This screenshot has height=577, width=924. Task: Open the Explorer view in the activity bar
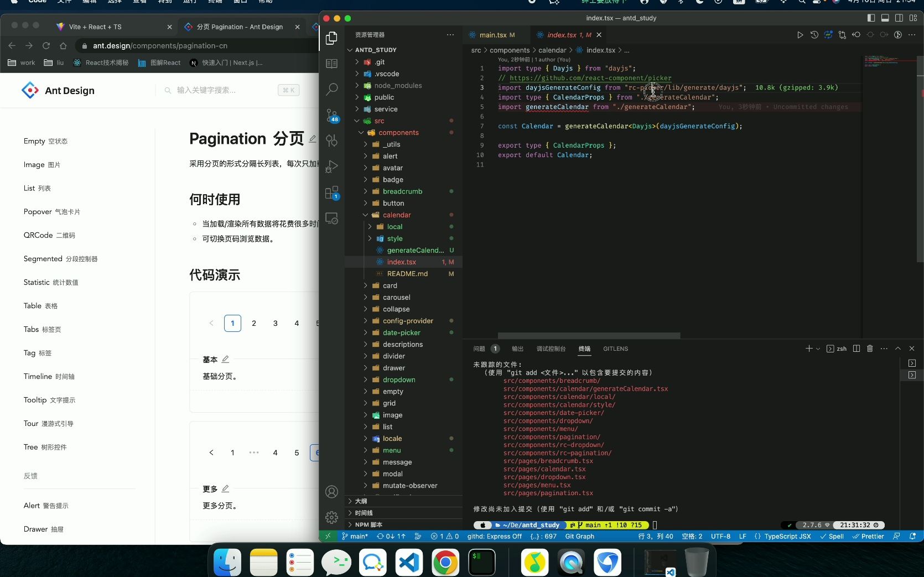(331, 38)
